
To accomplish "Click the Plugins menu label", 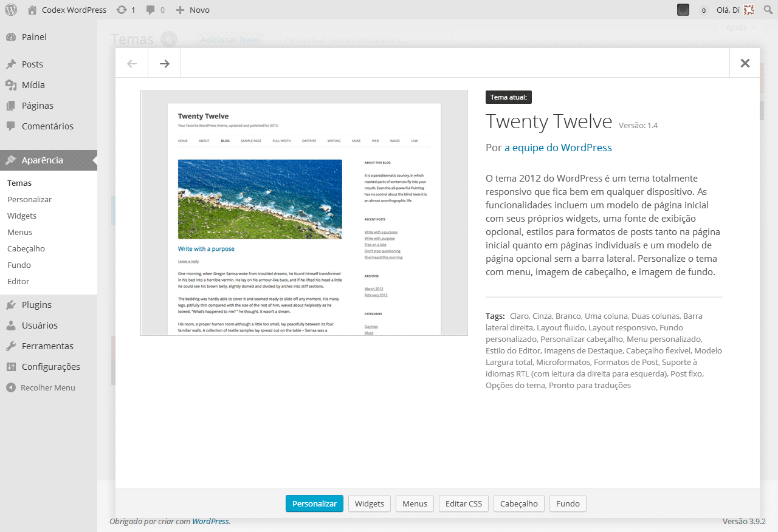I will click(36, 305).
